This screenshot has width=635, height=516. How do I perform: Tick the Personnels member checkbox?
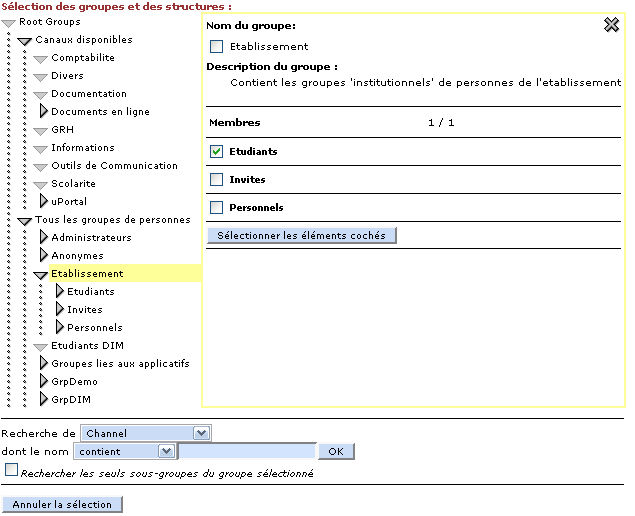point(216,208)
